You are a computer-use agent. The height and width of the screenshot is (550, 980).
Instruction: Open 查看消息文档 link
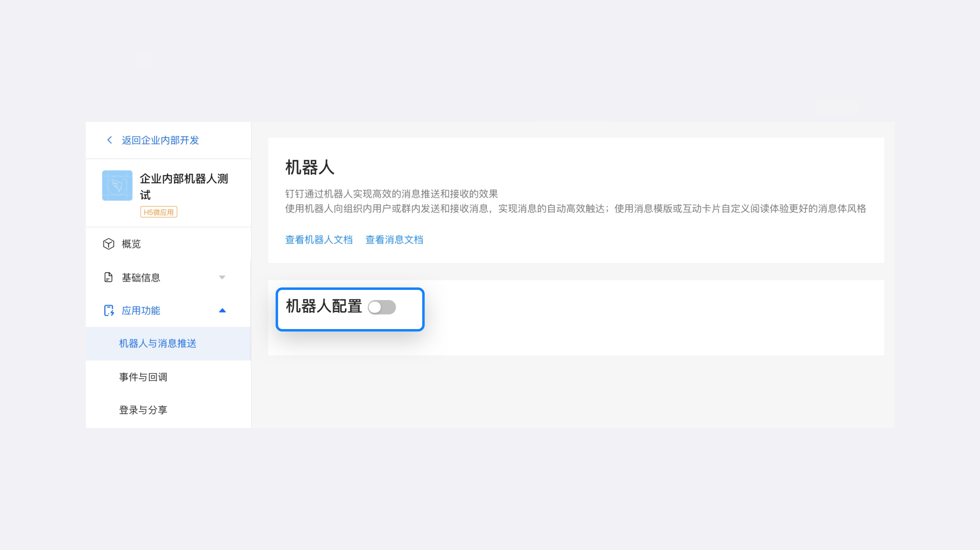click(x=394, y=240)
